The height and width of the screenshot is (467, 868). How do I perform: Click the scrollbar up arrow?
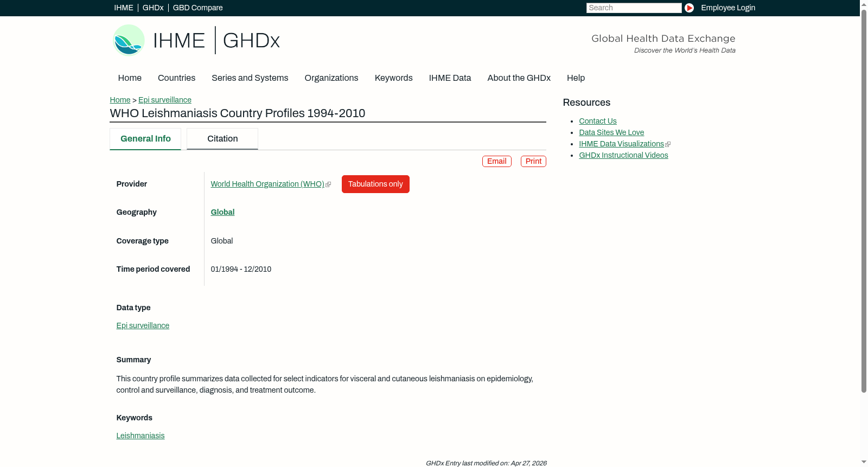pyautogui.click(x=864, y=4)
